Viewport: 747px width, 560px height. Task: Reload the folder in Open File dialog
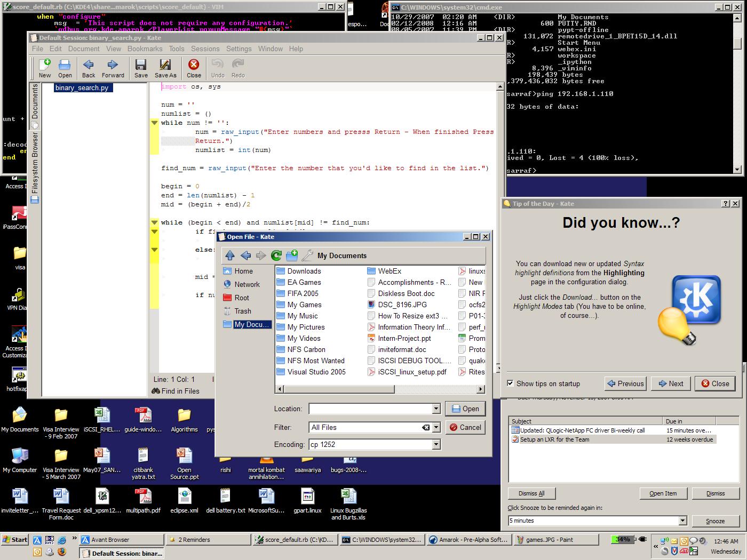click(276, 255)
